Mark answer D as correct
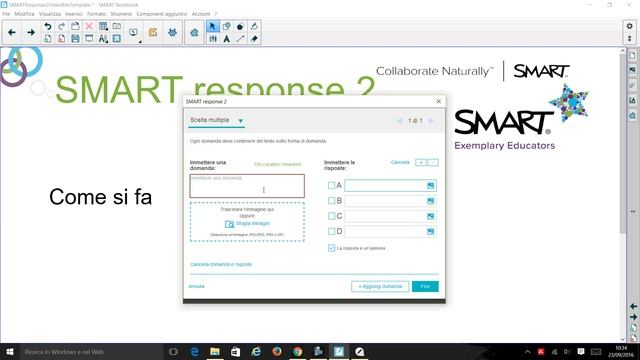 click(x=331, y=231)
